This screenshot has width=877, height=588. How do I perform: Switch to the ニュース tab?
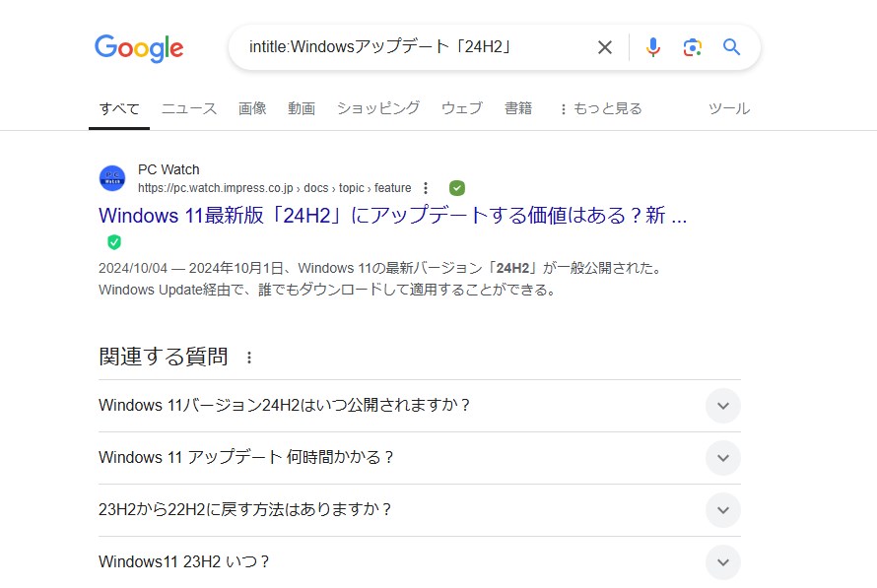click(189, 108)
